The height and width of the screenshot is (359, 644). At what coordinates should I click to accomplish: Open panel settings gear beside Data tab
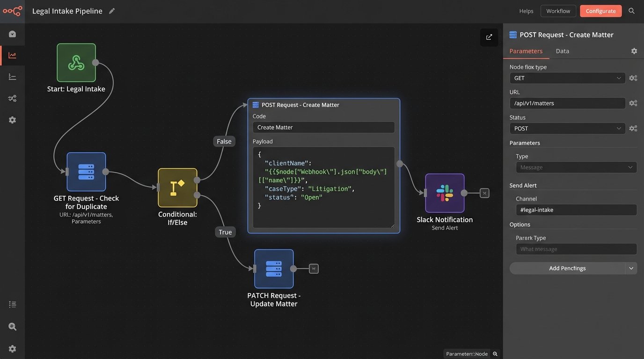point(634,51)
